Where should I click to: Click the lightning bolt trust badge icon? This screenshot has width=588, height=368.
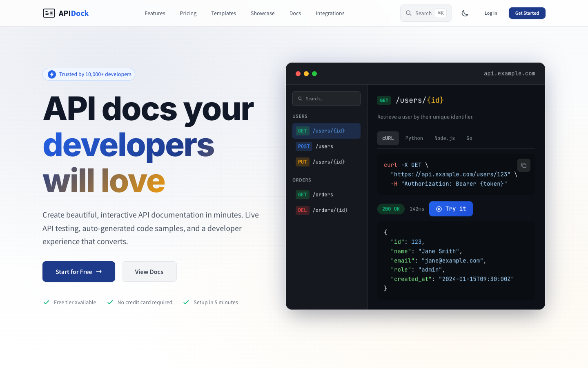pyautogui.click(x=52, y=74)
